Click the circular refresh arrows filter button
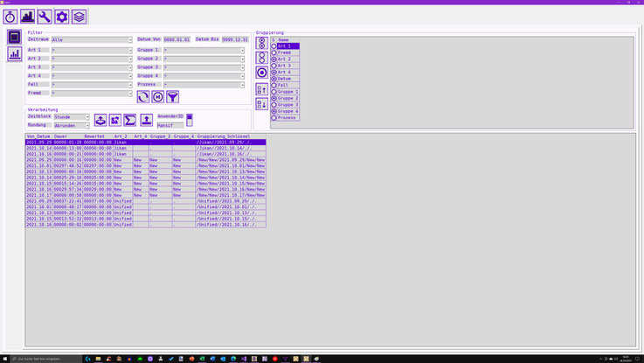This screenshot has height=363, width=644. pyautogui.click(x=143, y=97)
